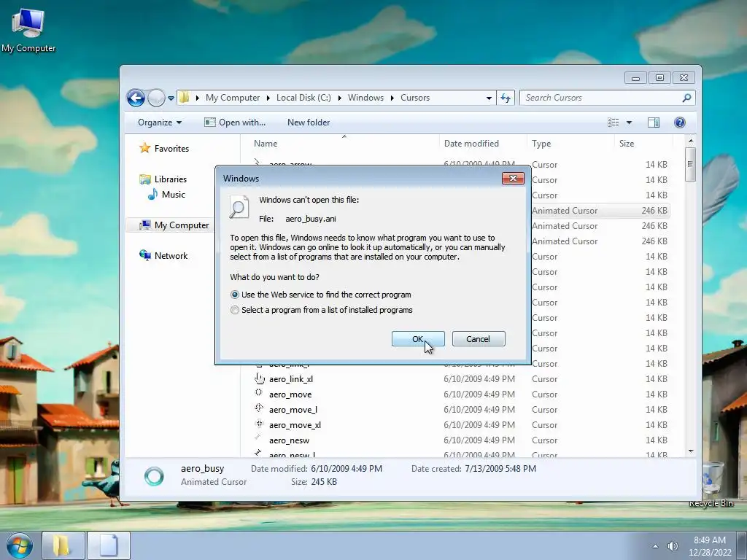This screenshot has height=560, width=747.
Task: Click Open with... toolbar button
Action: coord(234,122)
